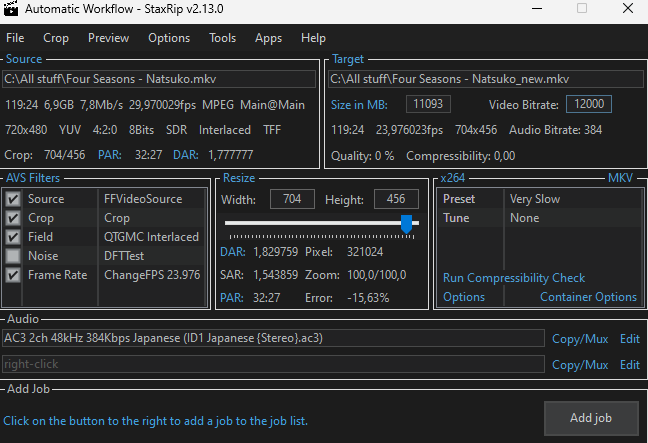Open the Apps menu

click(268, 38)
